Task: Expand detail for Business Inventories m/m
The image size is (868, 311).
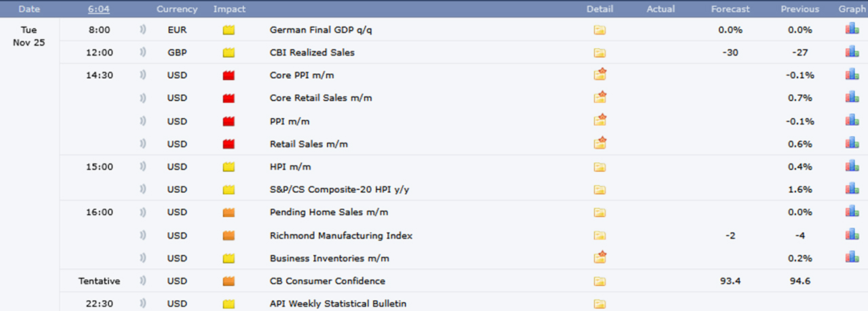Action: point(599,257)
